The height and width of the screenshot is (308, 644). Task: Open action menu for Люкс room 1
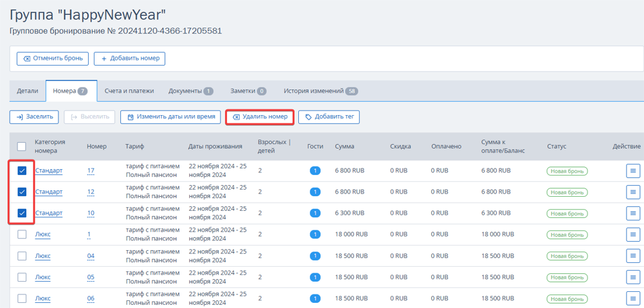click(x=633, y=235)
